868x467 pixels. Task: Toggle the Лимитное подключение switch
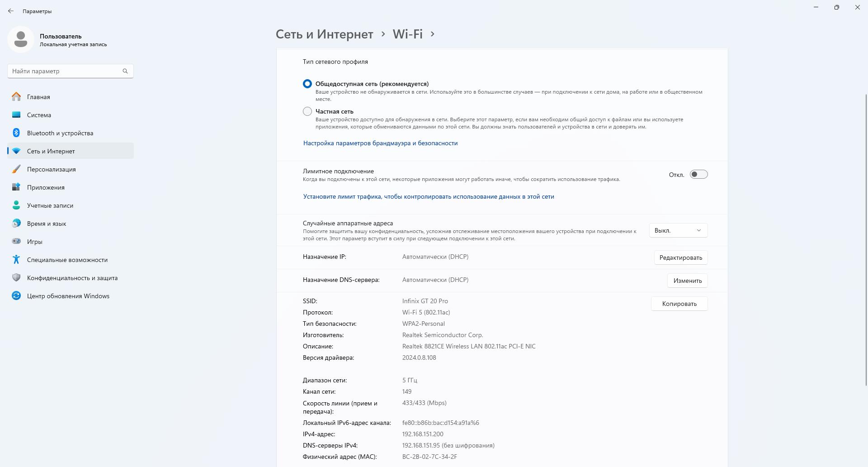pos(698,175)
